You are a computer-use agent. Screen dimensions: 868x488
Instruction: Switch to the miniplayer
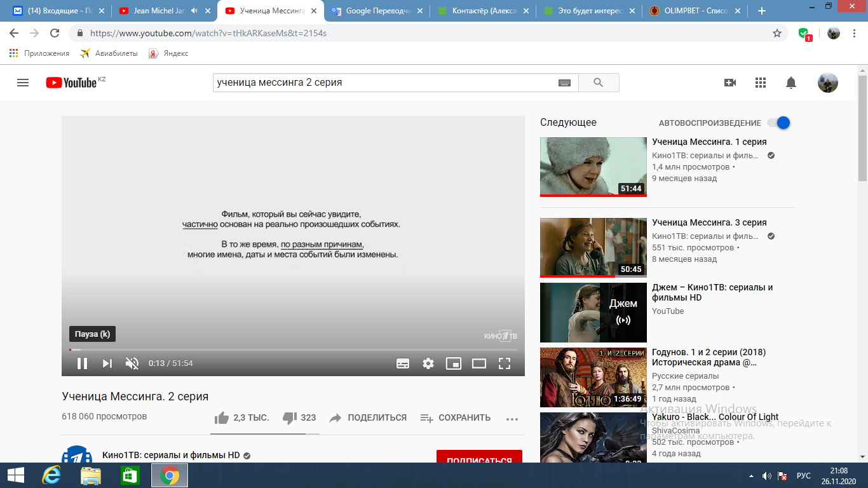[x=454, y=363]
